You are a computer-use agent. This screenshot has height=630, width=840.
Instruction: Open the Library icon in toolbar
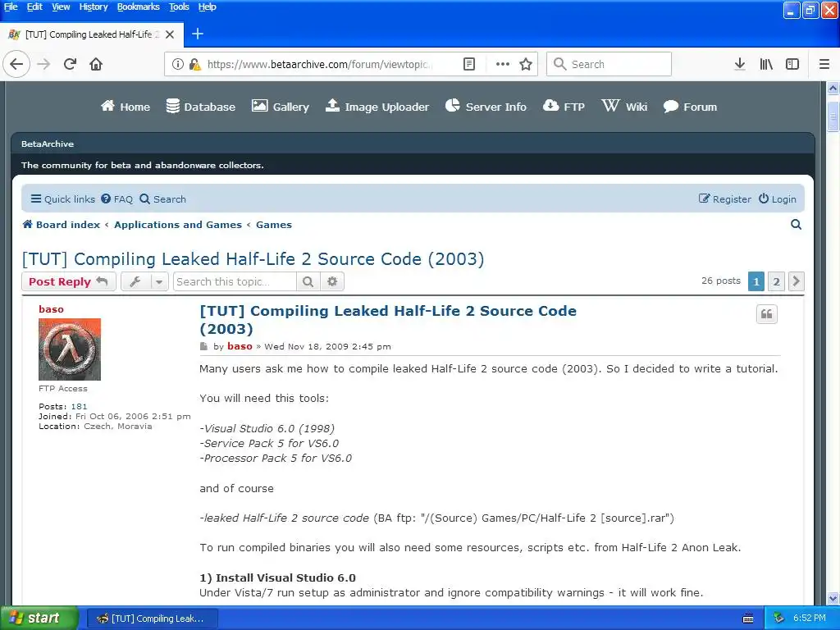(766, 64)
